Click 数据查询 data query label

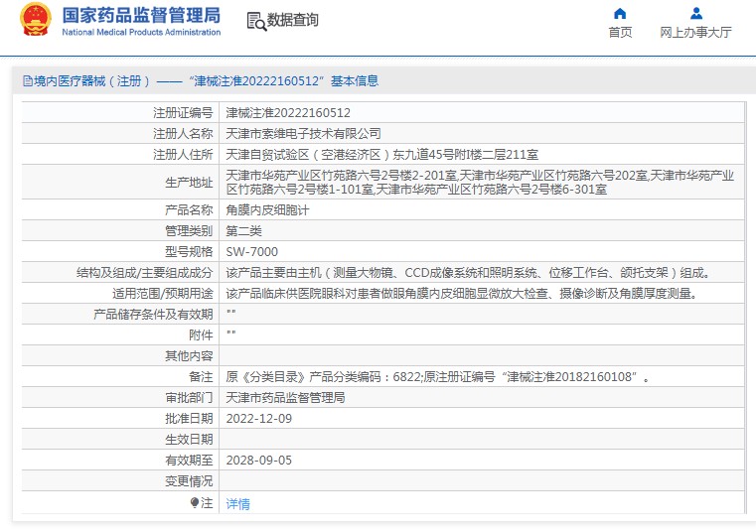293,20
